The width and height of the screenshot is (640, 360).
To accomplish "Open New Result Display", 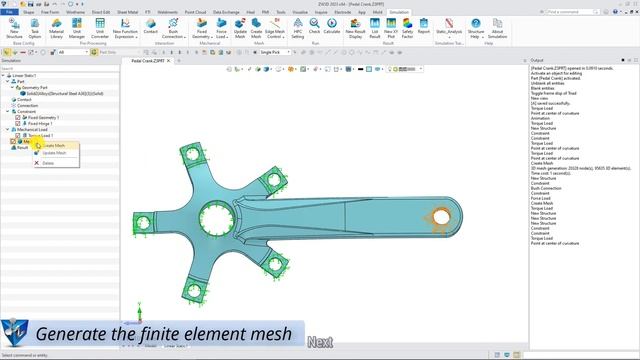I will 355,28.
